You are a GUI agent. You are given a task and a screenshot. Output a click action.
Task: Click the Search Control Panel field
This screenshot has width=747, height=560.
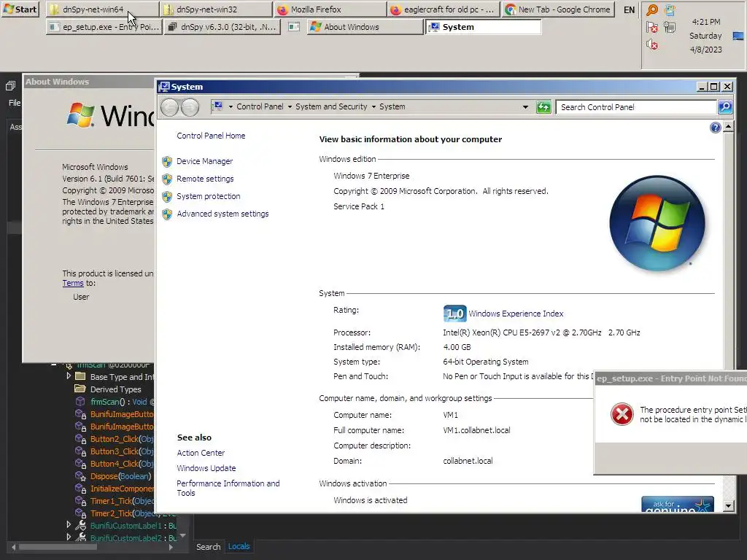[x=637, y=107]
